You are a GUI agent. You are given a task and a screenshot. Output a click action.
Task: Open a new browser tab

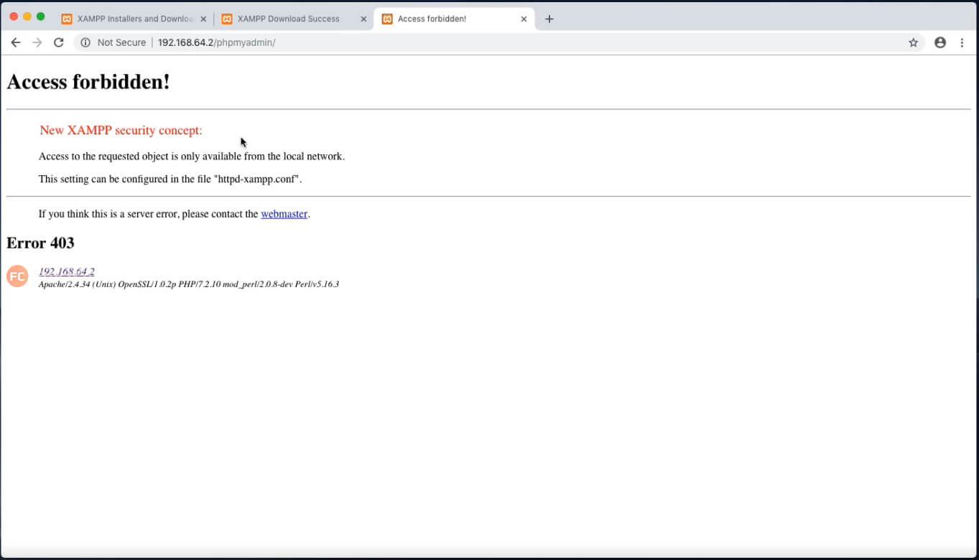coord(549,19)
